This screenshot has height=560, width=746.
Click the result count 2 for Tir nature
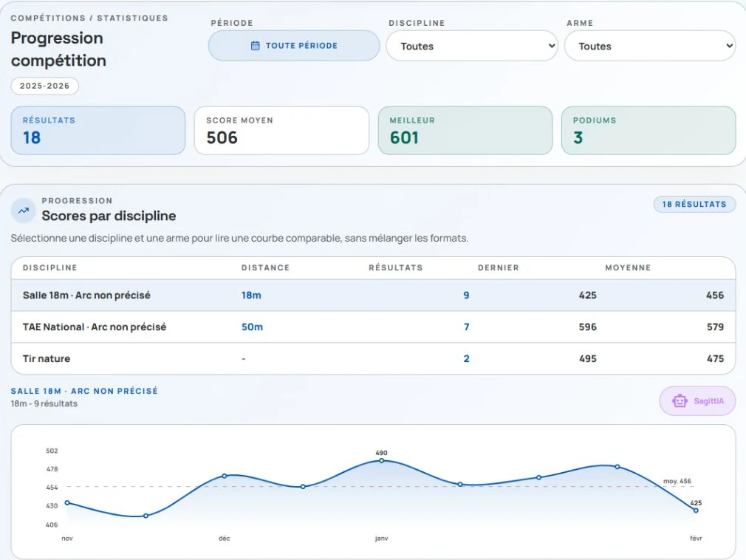(x=466, y=358)
